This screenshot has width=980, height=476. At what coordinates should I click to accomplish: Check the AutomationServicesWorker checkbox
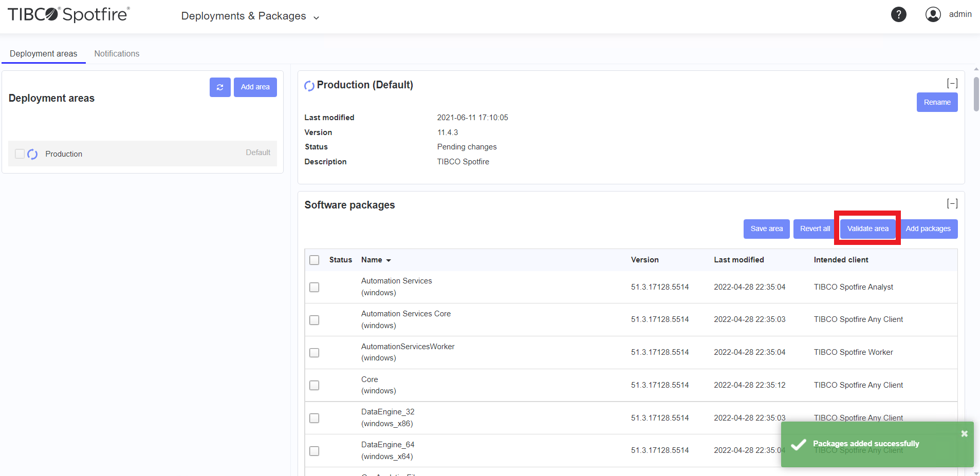click(x=315, y=353)
